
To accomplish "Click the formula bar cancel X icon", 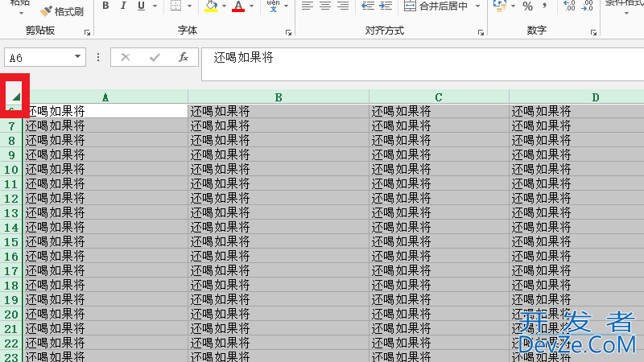I will coord(126,57).
